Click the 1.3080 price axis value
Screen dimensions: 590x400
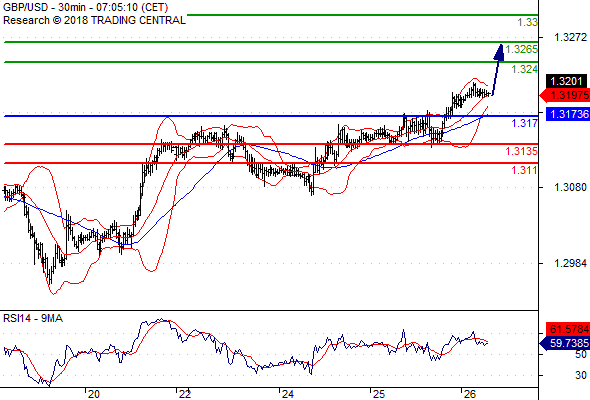pyautogui.click(x=570, y=187)
